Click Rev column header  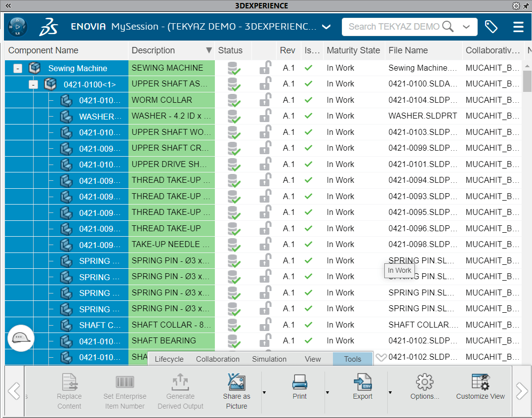288,50
